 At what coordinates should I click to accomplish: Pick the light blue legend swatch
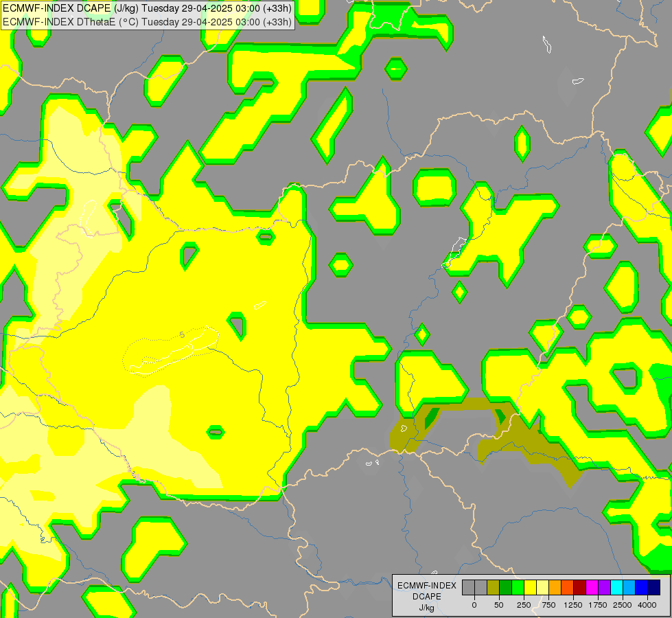pos(629,587)
